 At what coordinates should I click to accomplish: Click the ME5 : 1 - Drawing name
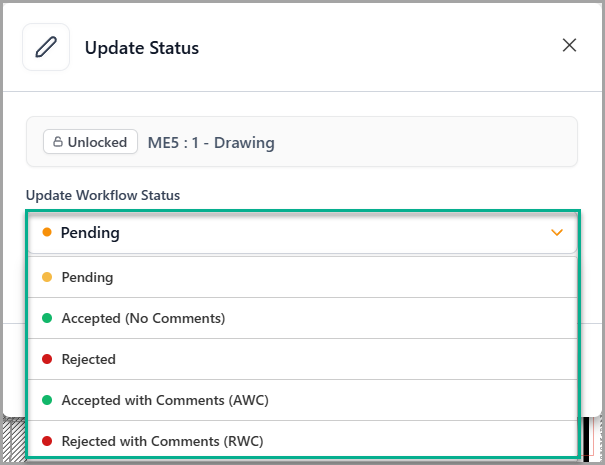click(211, 142)
